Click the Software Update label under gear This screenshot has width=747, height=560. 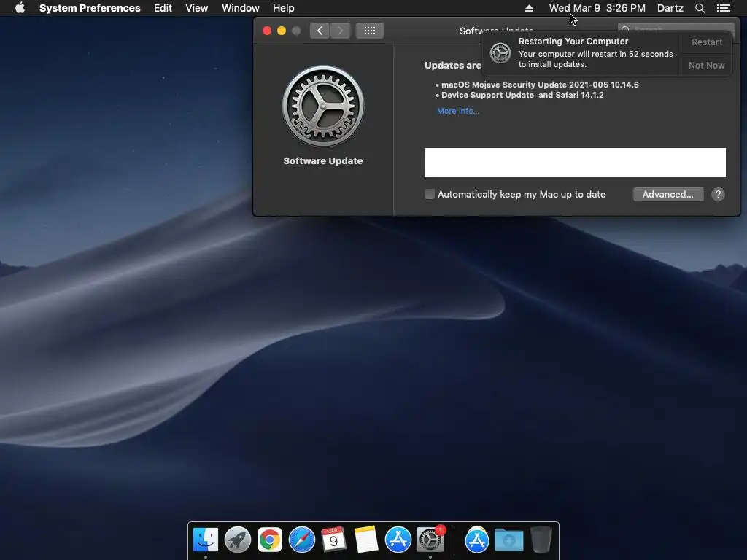323,161
